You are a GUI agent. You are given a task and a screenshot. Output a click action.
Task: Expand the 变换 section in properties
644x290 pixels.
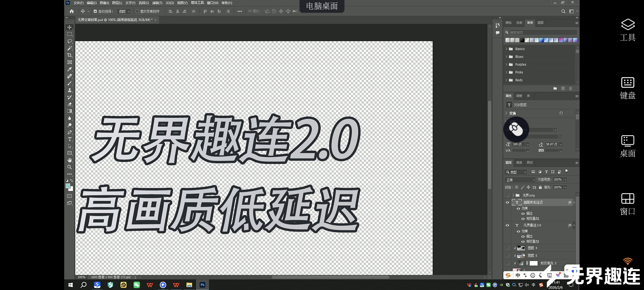coord(506,113)
